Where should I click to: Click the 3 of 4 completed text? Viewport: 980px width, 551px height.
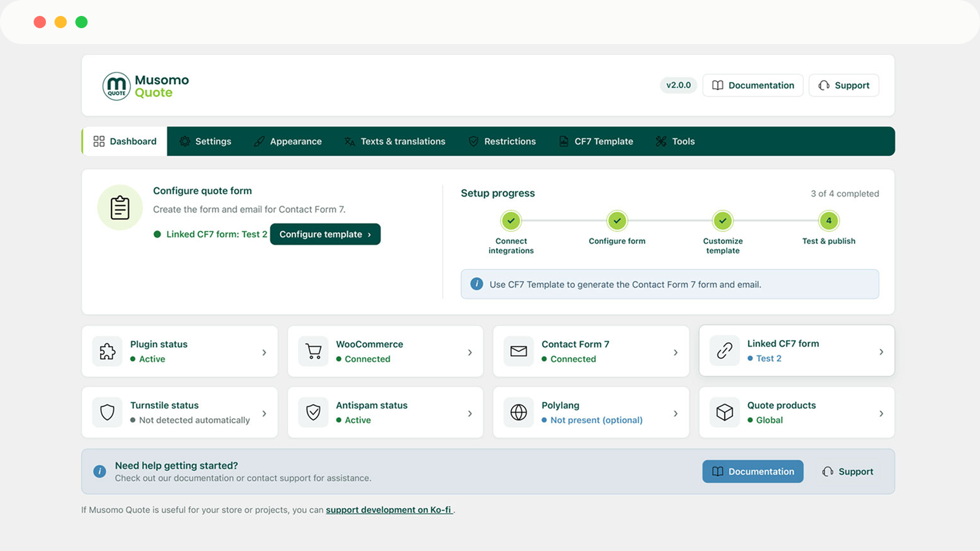(x=845, y=193)
